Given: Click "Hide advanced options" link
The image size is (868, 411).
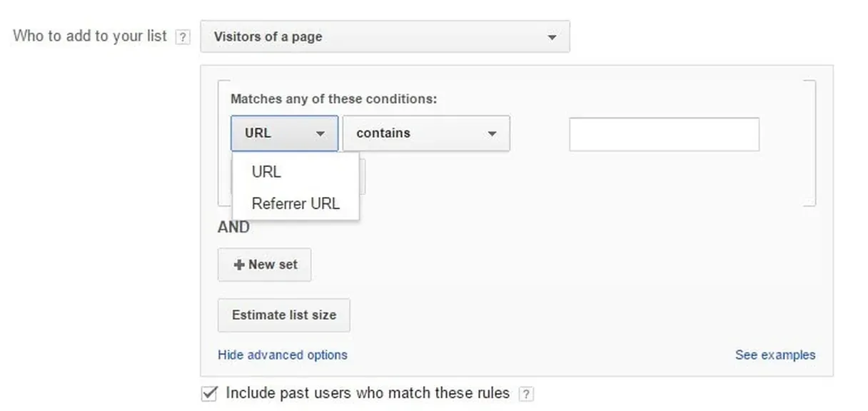Looking at the screenshot, I should pos(282,355).
